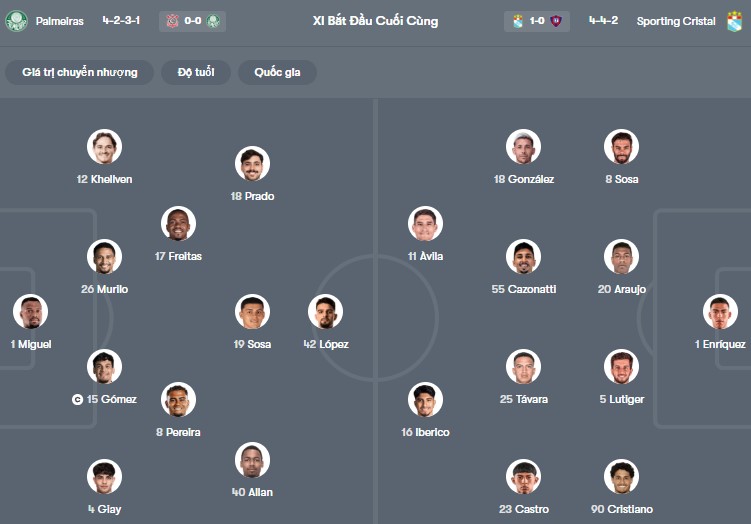Click captain Gómez's player avatar
This screenshot has height=524, width=751.
point(104,367)
